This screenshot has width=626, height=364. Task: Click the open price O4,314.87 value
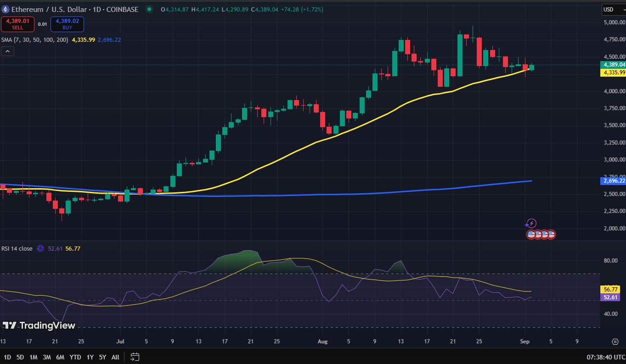pyautogui.click(x=176, y=9)
